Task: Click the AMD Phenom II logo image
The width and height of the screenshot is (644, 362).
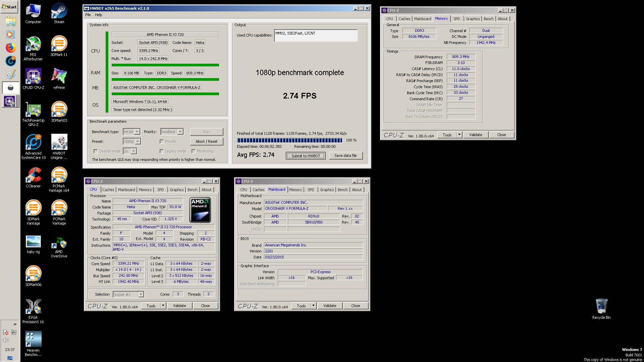Action: [x=200, y=210]
